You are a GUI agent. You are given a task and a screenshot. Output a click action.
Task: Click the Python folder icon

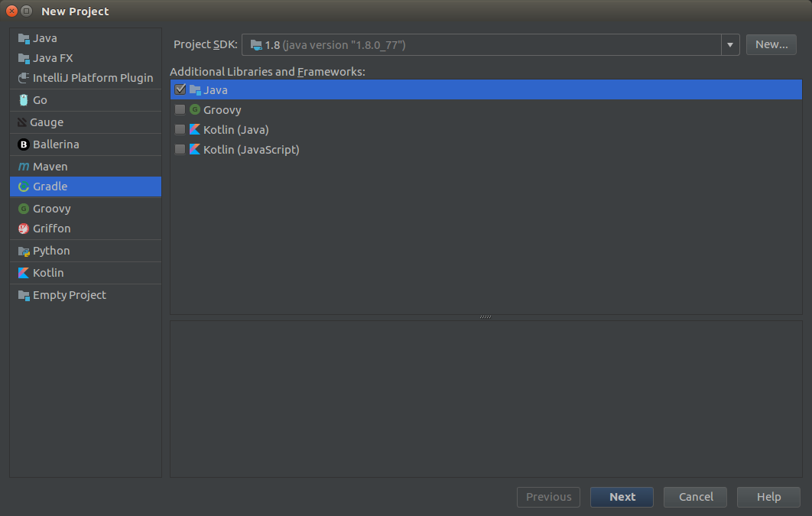[x=24, y=251]
